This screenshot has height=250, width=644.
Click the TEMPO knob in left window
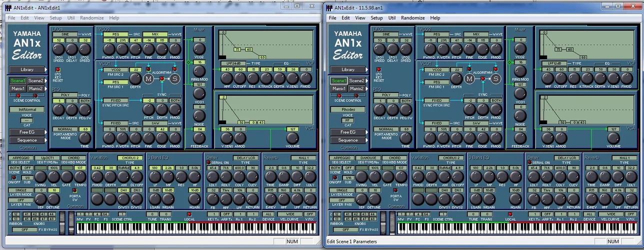pyautogui.click(x=80, y=176)
